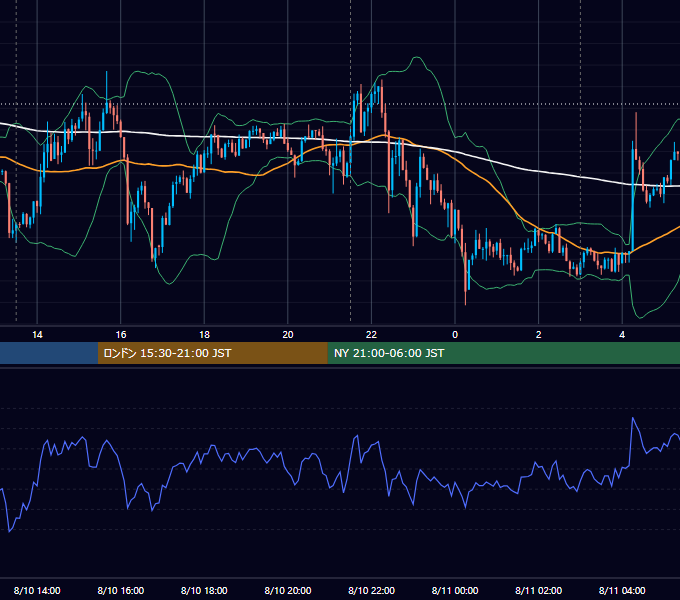Click the 8/11 02:00 date label
Screen dimensions: 680x600
539,590
